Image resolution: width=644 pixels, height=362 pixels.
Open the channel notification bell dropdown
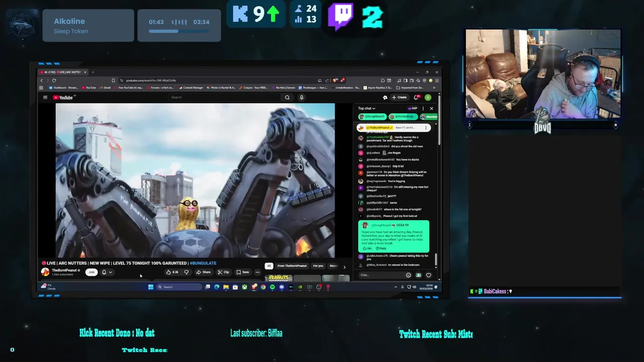107,272
